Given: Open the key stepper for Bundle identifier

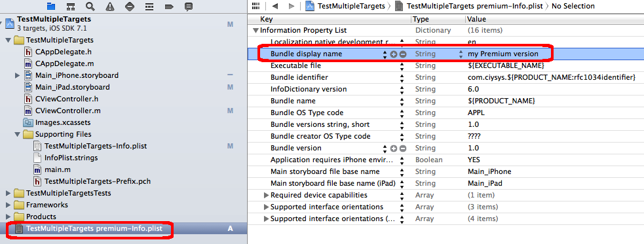Looking at the screenshot, I should (x=402, y=77).
